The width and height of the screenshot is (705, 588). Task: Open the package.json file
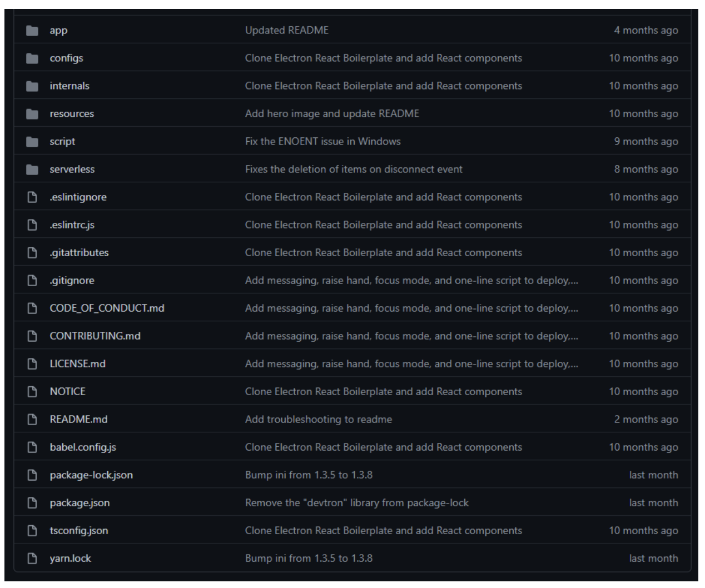tap(80, 503)
